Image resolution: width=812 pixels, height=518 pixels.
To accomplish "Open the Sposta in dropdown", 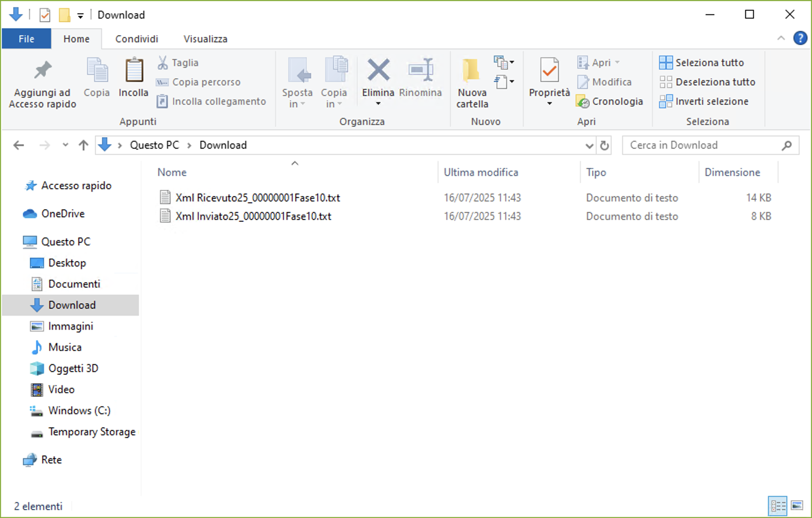I will pyautogui.click(x=297, y=83).
